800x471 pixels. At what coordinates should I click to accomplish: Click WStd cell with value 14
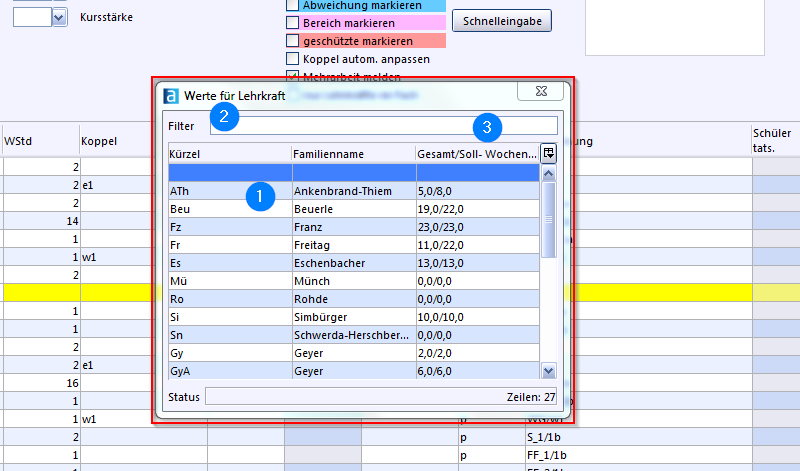[x=41, y=221]
